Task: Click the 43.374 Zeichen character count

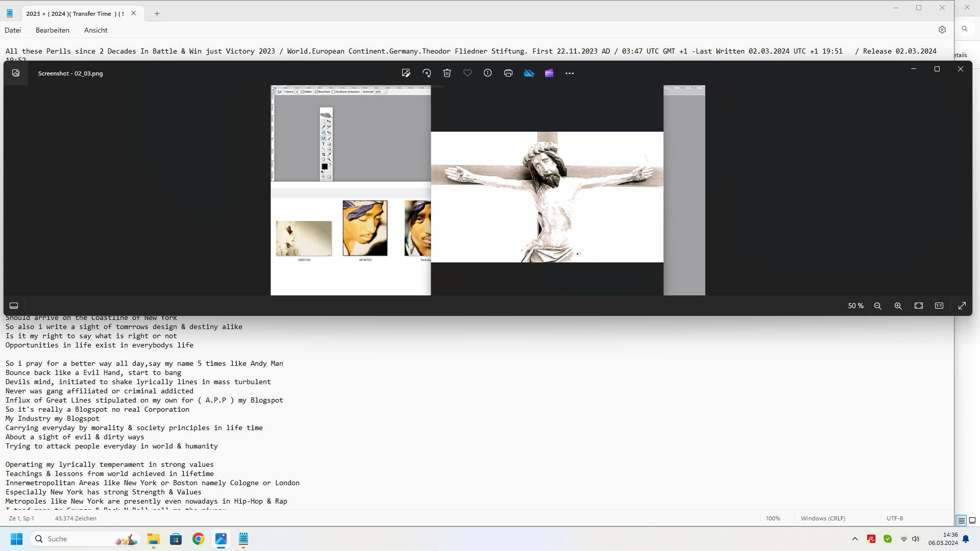Action: (76, 518)
